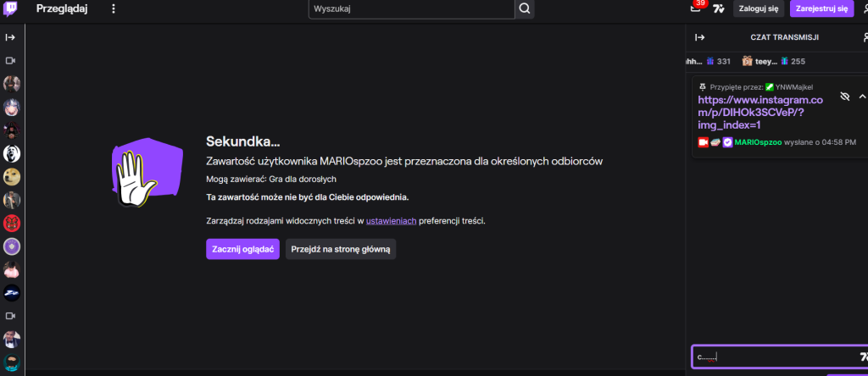Click the Gra dla dorosłych label text
868x376 pixels.
coord(303,180)
